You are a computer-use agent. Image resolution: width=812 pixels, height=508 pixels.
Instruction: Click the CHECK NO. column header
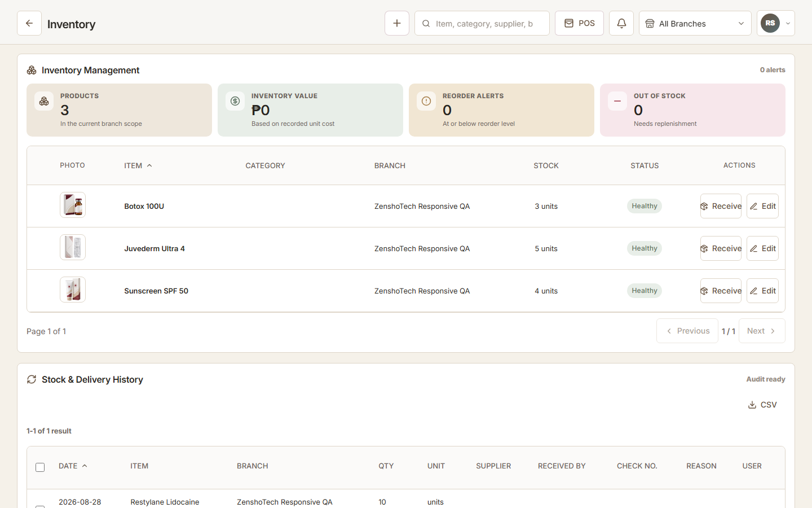(637, 466)
